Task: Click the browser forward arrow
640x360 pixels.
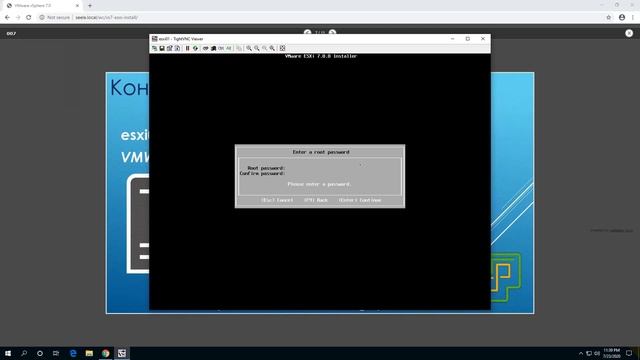Action: [18, 18]
